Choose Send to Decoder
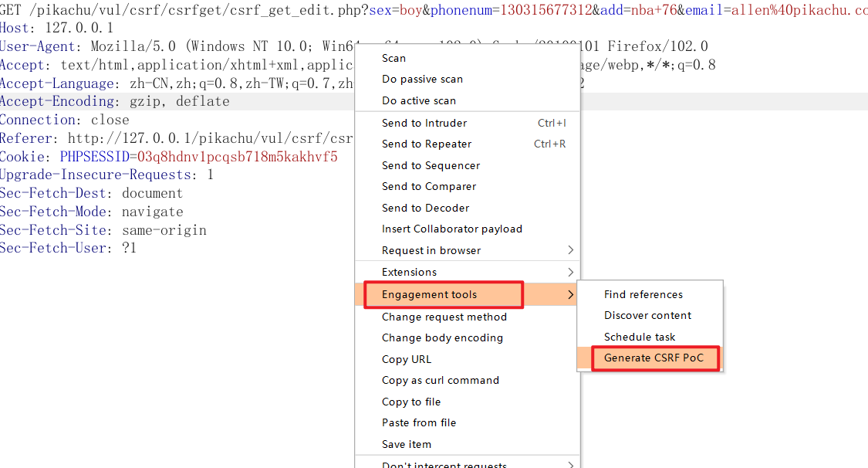 (x=425, y=208)
